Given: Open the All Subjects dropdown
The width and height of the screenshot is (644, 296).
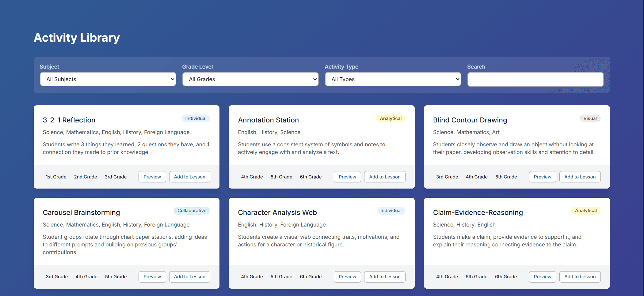Looking at the screenshot, I should 108,79.
